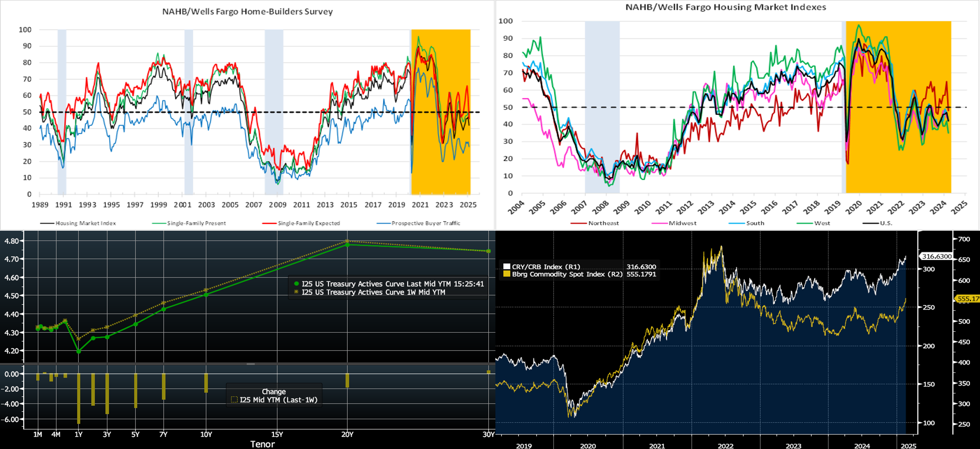Viewport: 980px width, 449px height.
Task: Select the Single-Family Expected legend label
Action: point(308,223)
